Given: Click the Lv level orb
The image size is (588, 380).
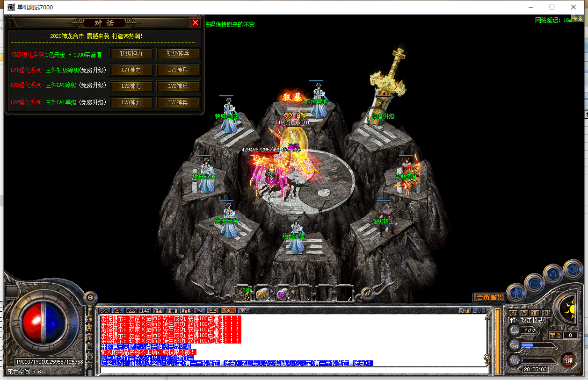Looking at the screenshot, I should (515, 330).
